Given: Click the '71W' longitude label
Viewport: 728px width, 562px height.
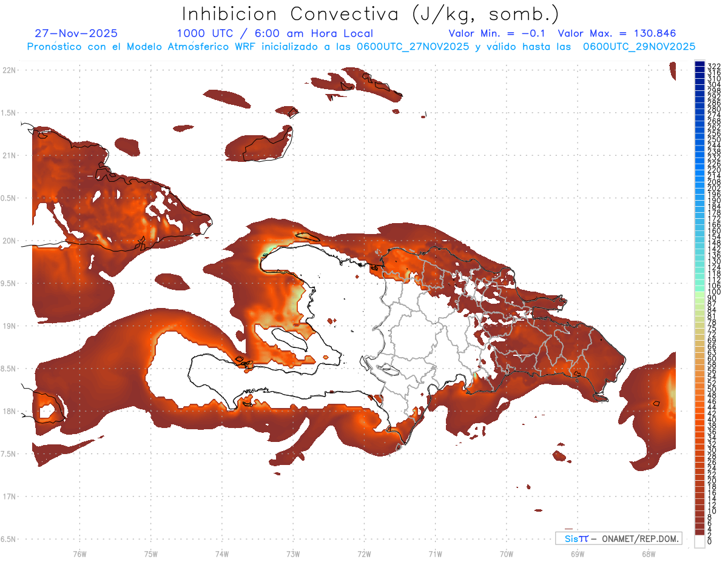Looking at the screenshot, I should 435,554.
